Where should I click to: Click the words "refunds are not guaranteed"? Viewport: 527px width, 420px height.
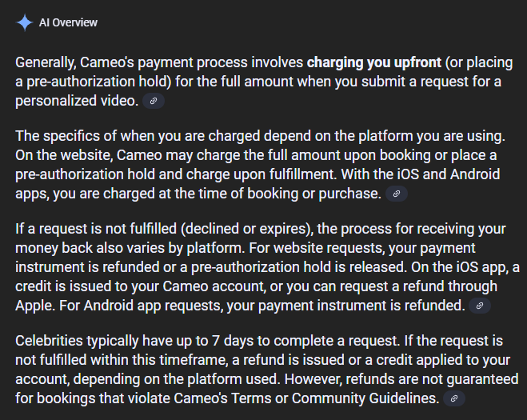click(432, 379)
